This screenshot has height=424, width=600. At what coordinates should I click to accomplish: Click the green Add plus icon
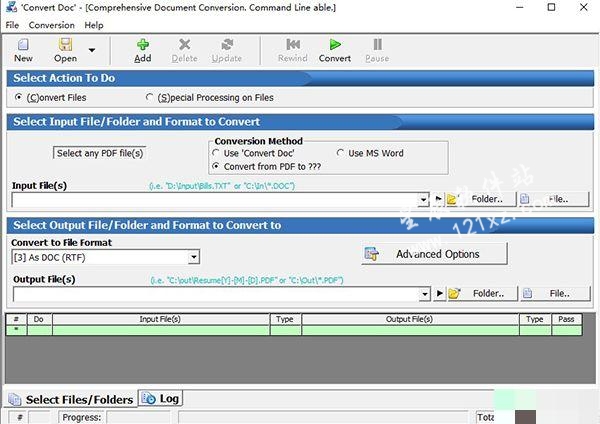pos(143,45)
